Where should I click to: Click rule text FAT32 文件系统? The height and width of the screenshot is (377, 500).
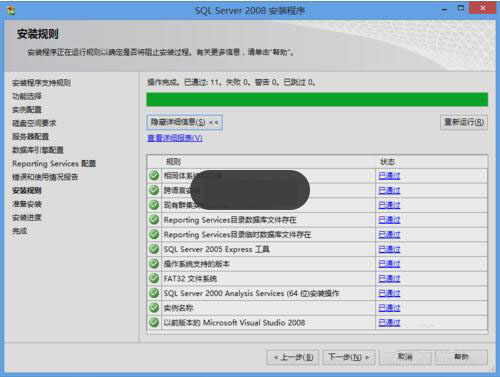pyautogui.click(x=190, y=278)
